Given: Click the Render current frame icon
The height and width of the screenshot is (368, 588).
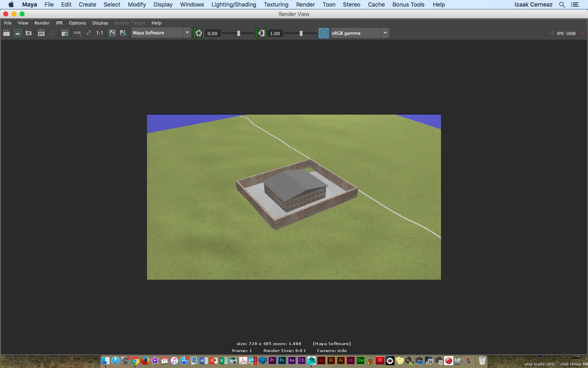Looking at the screenshot, I should click(7, 33).
